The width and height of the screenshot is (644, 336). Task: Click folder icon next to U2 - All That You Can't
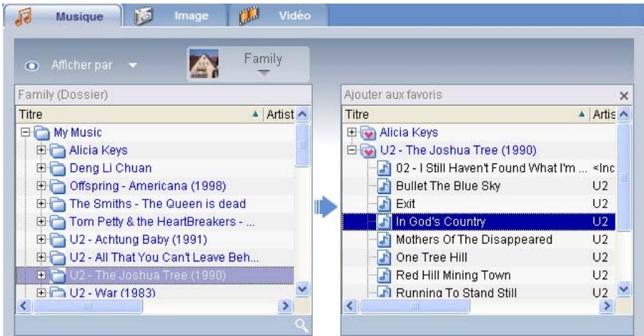[x=58, y=258]
